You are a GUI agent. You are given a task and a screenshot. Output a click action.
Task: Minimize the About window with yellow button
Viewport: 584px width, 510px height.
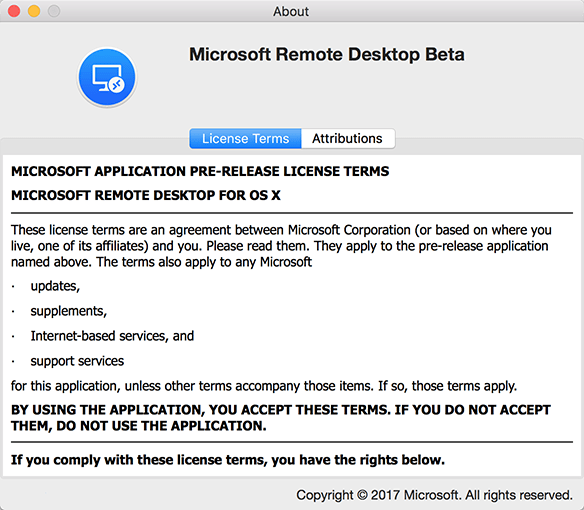pos(34,11)
